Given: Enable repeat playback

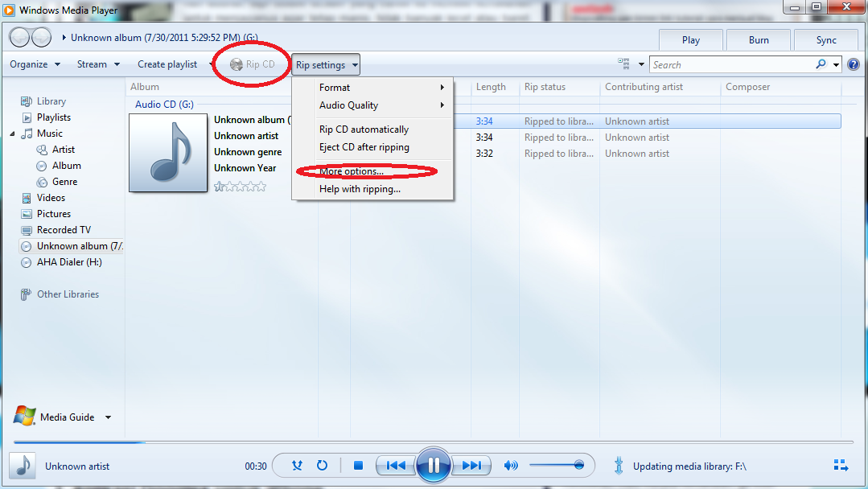Looking at the screenshot, I should click(323, 465).
